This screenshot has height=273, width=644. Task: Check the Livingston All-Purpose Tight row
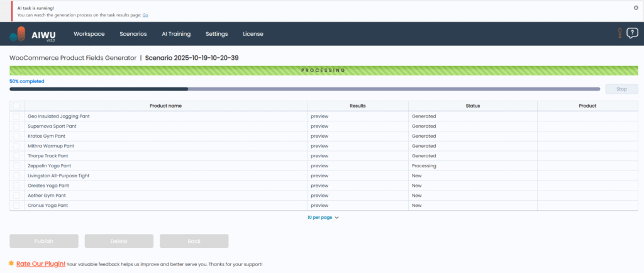pos(16,175)
